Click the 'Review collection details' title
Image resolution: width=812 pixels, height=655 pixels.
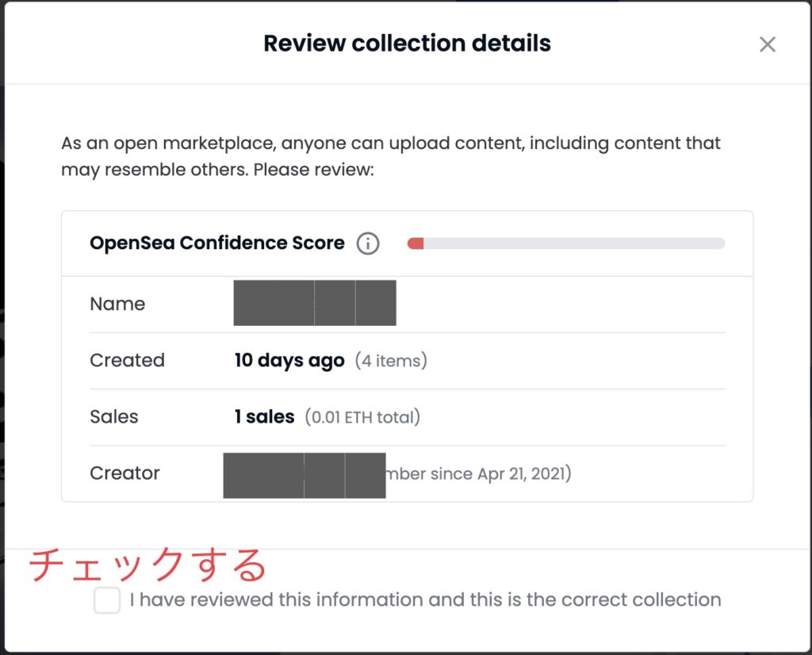point(407,43)
